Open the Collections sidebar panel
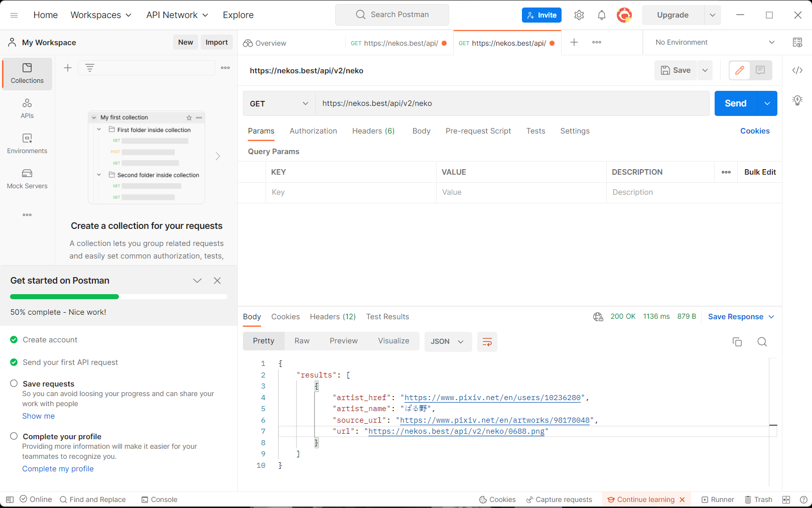 click(27, 73)
